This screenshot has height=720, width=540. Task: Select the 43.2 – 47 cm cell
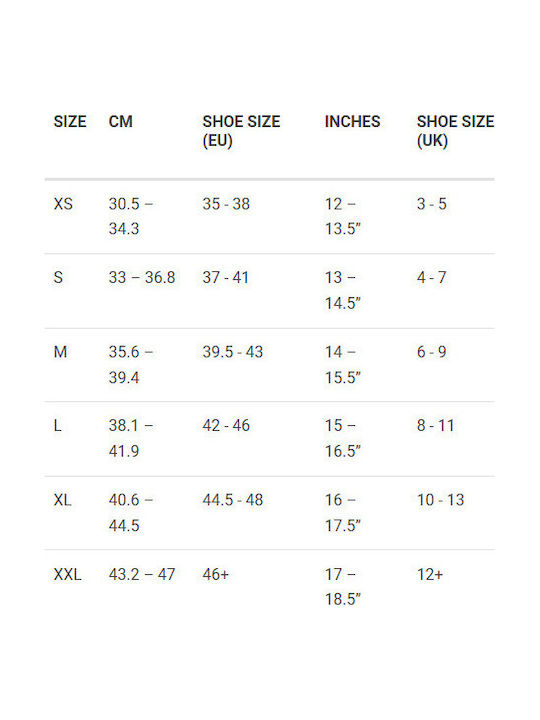[142, 574]
